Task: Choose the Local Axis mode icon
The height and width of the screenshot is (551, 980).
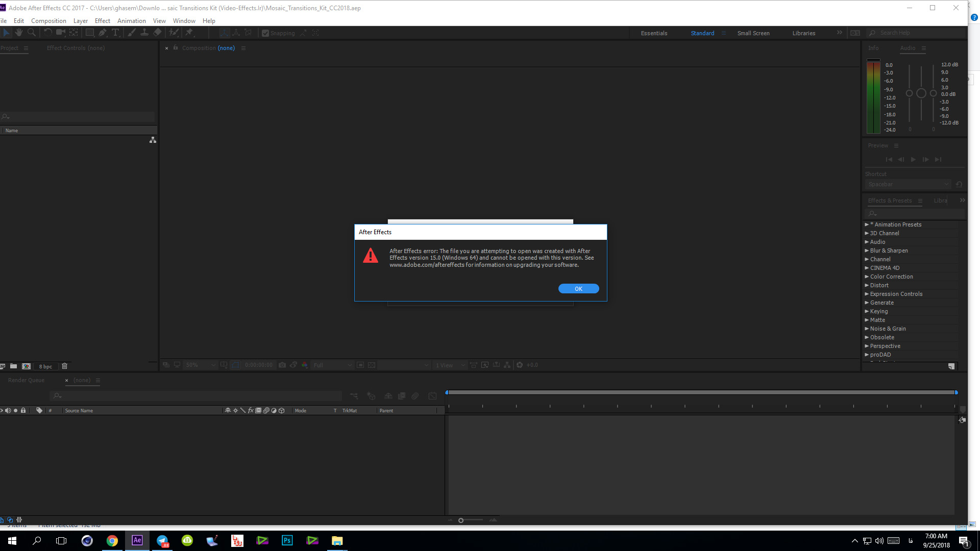Action: coord(225,33)
